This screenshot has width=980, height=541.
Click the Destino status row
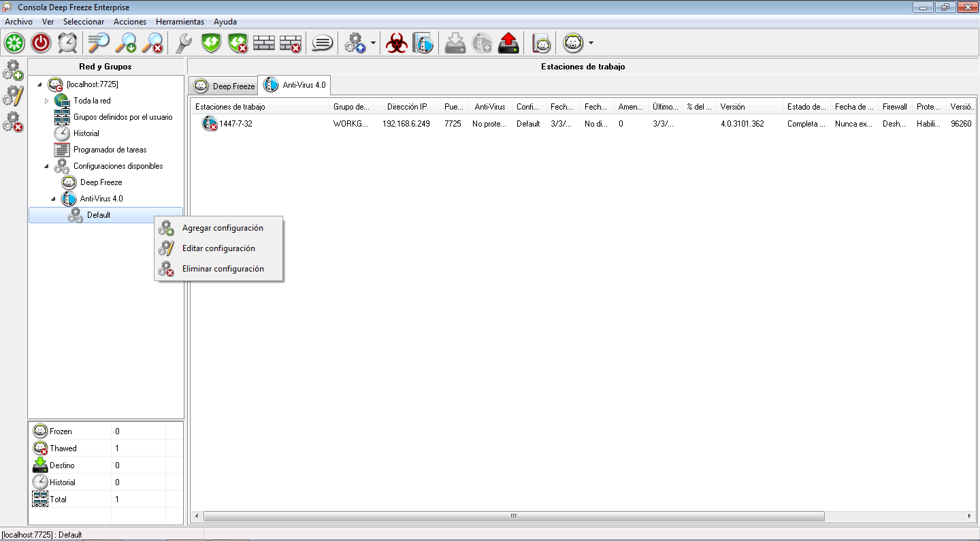(105, 465)
